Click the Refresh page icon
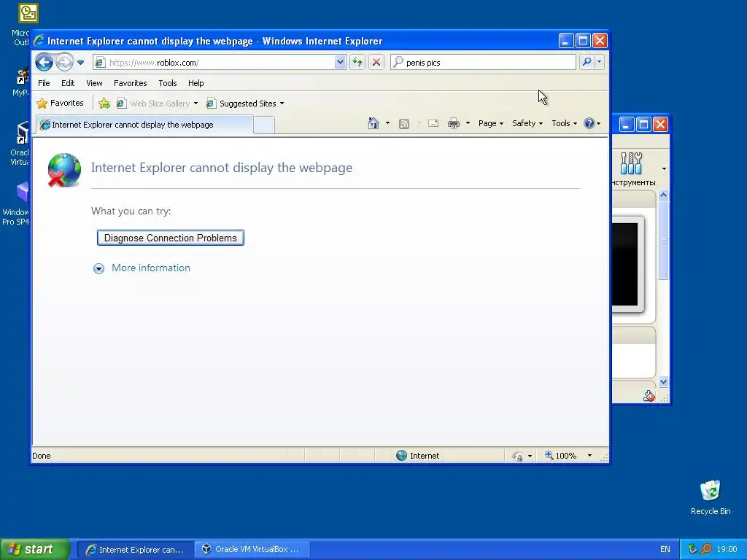Viewport: 747px width, 560px height. click(357, 63)
